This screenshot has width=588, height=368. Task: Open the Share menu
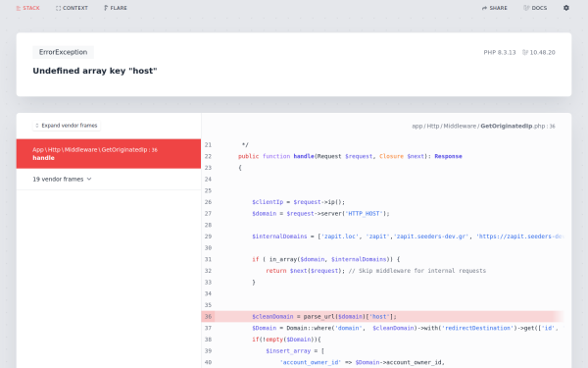coord(494,8)
